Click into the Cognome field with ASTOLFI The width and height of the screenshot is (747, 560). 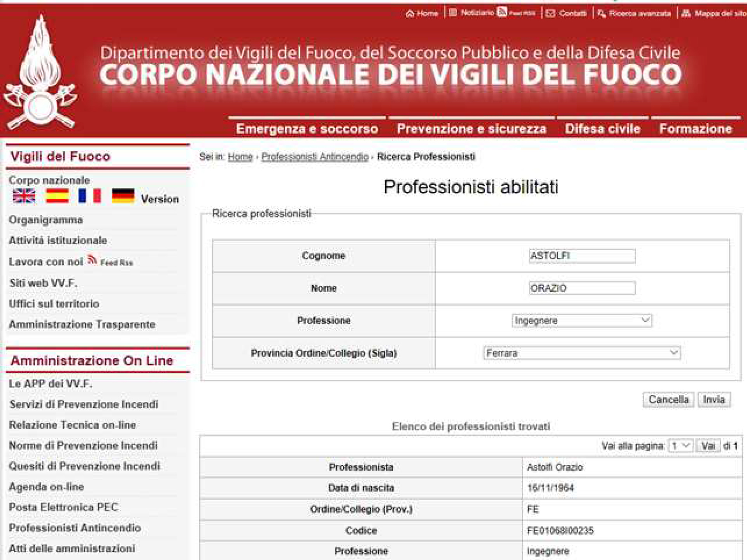[582, 256]
